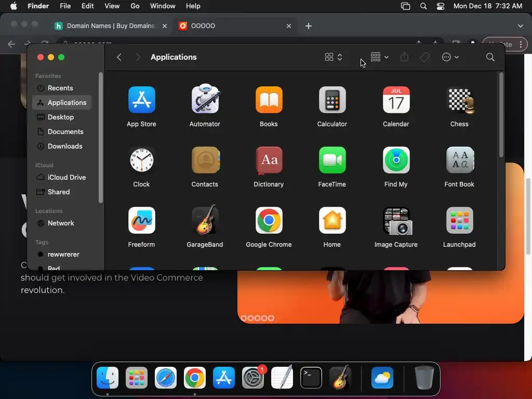532x399 pixels.
Task: Open Terminal from the Dock
Action: coord(311,378)
